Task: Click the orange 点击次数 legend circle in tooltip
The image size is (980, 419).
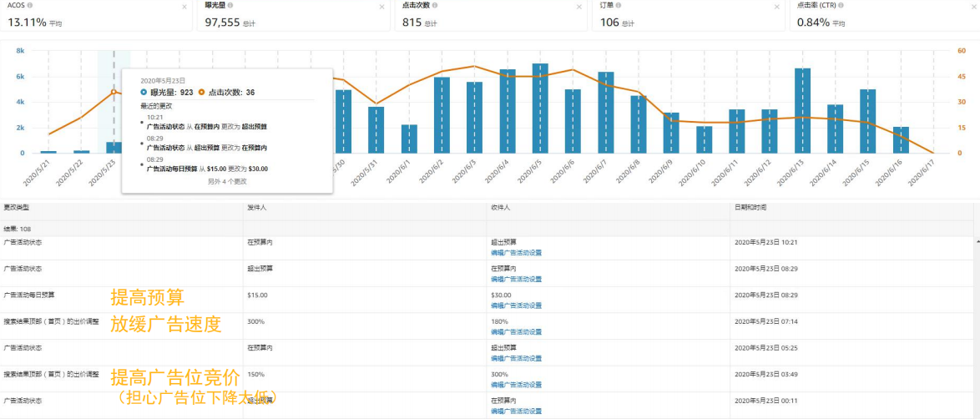Action: 201,93
